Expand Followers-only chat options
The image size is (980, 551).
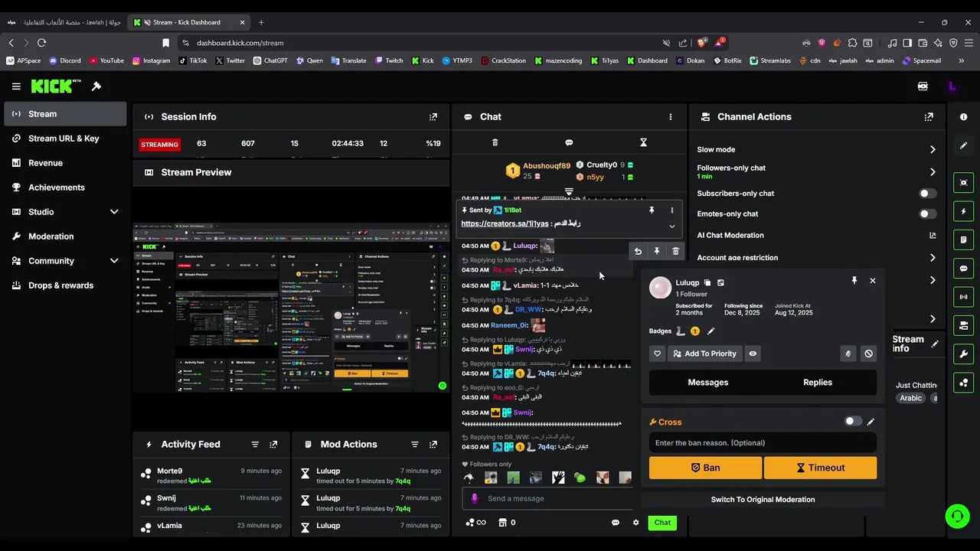point(933,172)
